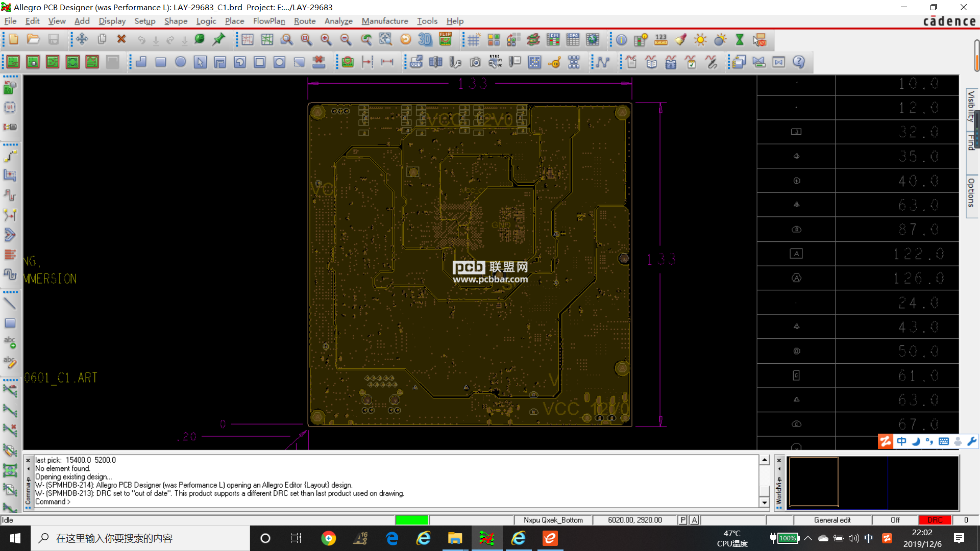Viewport: 980px width, 551px height.
Task: Click the TP testpoint icon
Action: 554,62
